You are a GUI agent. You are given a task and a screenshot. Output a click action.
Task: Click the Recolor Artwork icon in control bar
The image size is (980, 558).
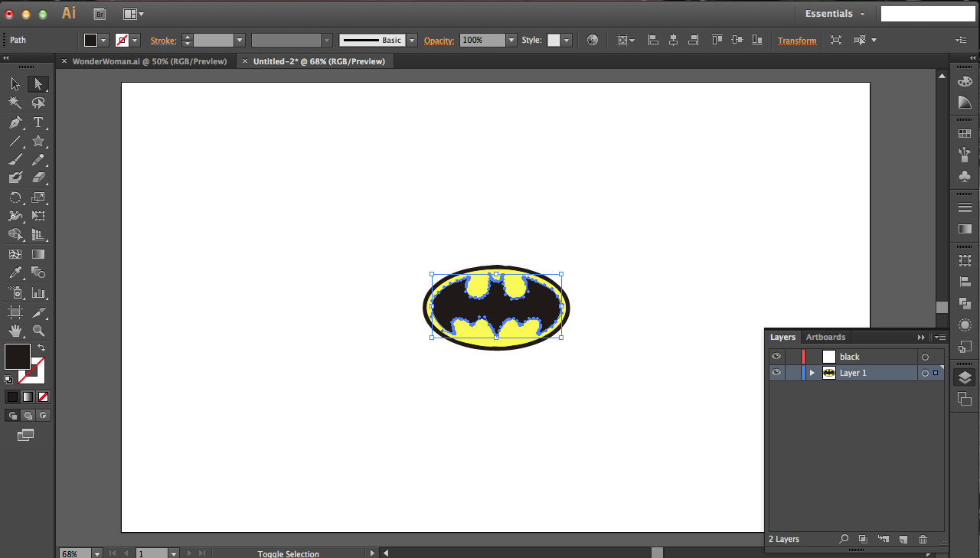tap(592, 40)
